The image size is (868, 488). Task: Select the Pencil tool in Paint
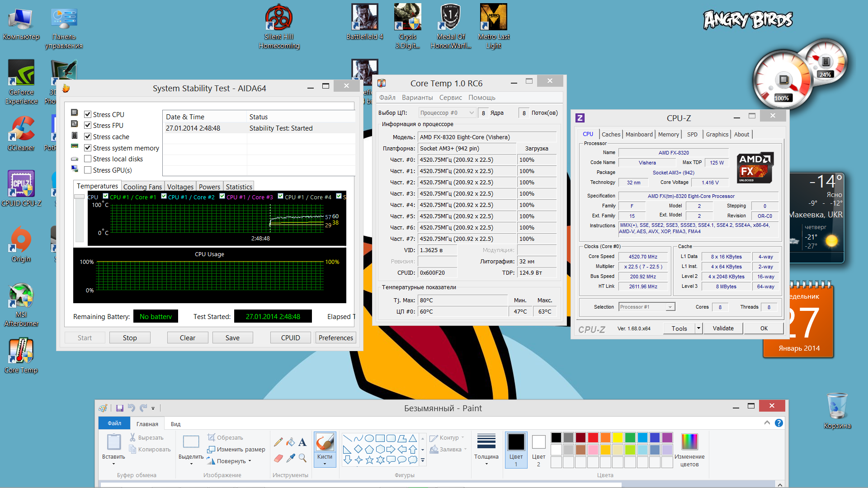(278, 442)
